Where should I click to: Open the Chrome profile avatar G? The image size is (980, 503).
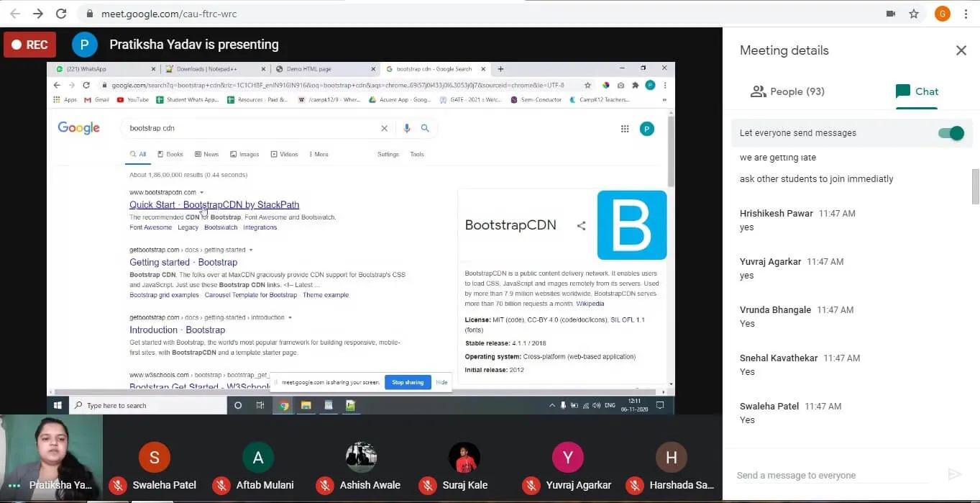(942, 14)
